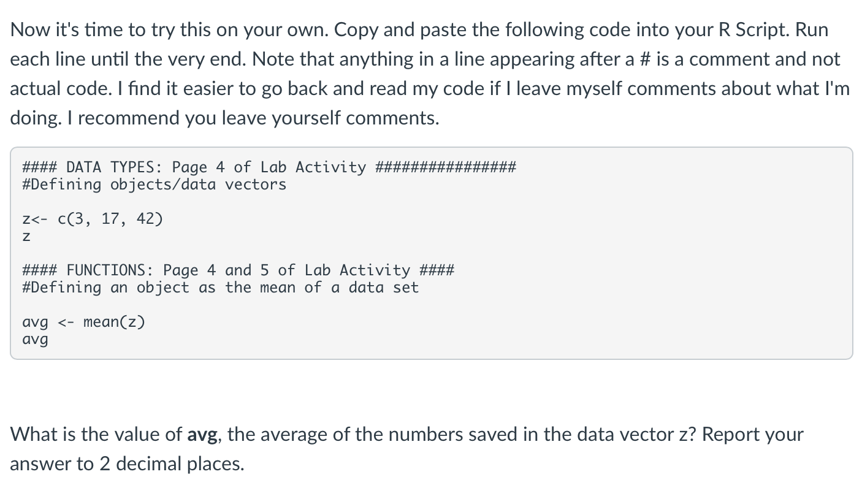The width and height of the screenshot is (862, 504).
Task: Click the '#### DATA TYPES' header comment line
Action: coord(269,167)
